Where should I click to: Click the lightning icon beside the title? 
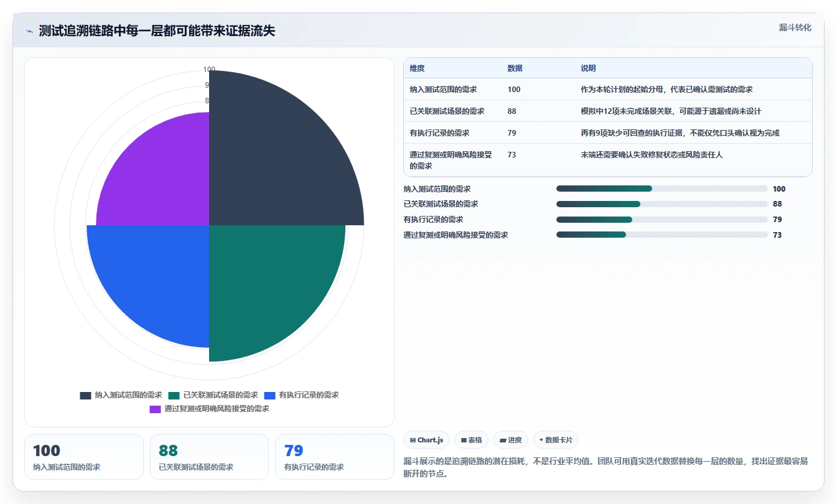point(30,31)
